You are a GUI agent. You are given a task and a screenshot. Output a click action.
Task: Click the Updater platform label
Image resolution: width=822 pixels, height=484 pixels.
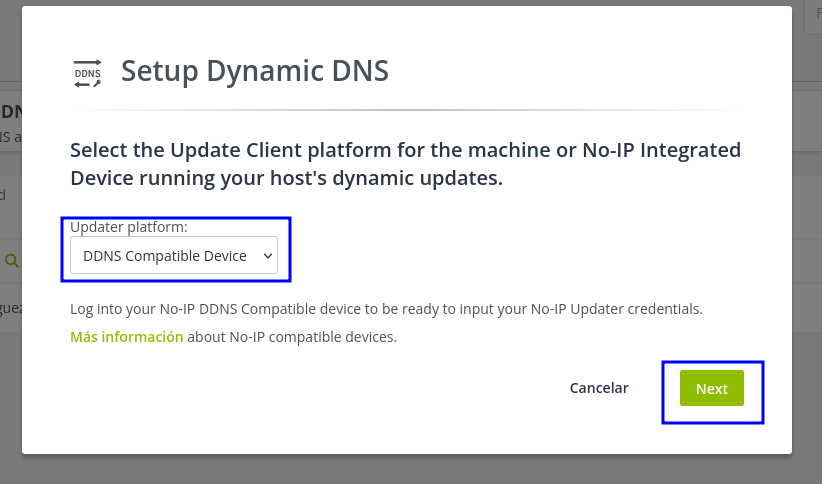pos(129,227)
